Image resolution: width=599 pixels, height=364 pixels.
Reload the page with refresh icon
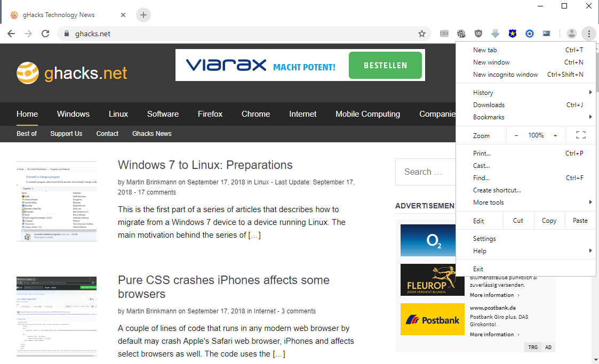[45, 34]
